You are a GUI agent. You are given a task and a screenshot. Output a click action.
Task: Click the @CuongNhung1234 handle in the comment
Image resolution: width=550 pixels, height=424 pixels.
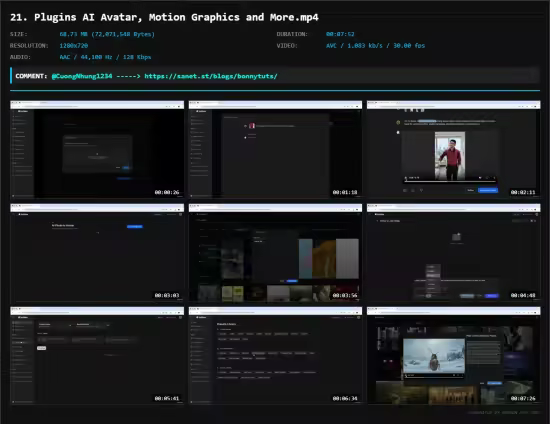pyautogui.click(x=82, y=76)
